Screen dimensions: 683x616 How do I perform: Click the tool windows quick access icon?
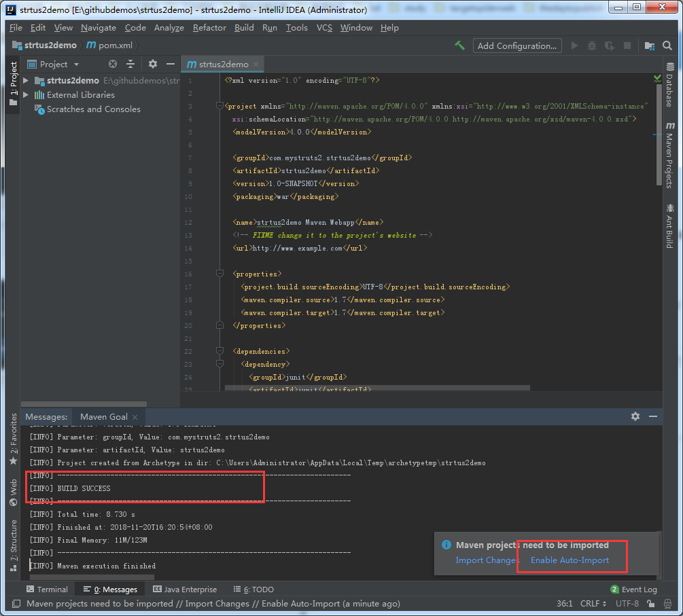tap(16, 603)
